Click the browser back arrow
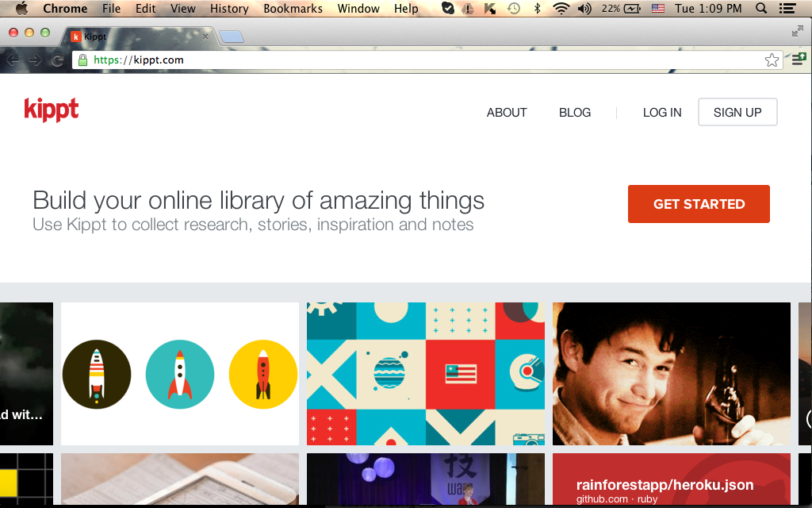This screenshot has height=508, width=812. coord(13,60)
